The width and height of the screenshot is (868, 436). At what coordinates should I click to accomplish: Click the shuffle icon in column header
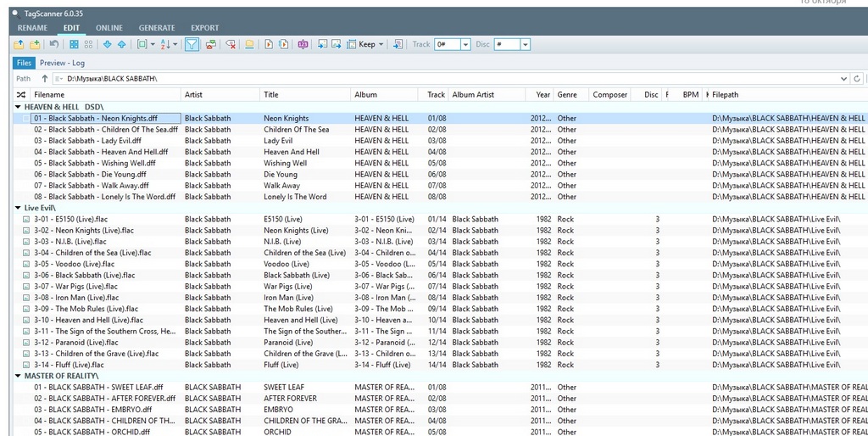(x=21, y=95)
